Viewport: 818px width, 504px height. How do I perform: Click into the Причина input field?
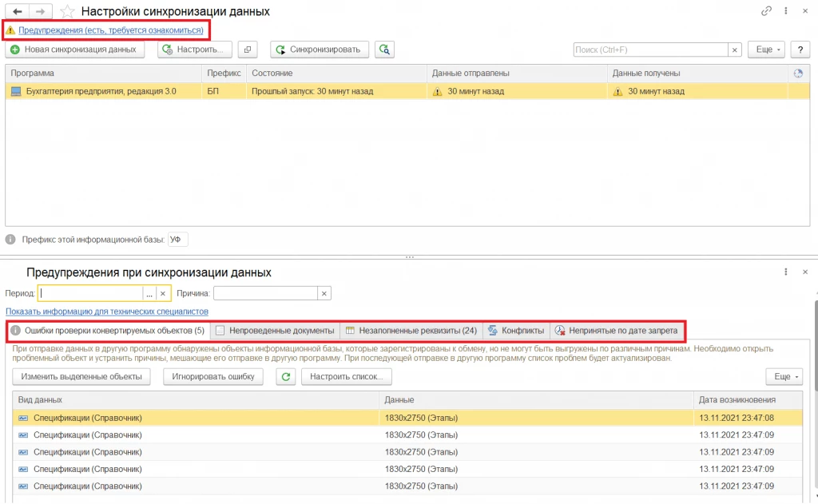coord(265,294)
